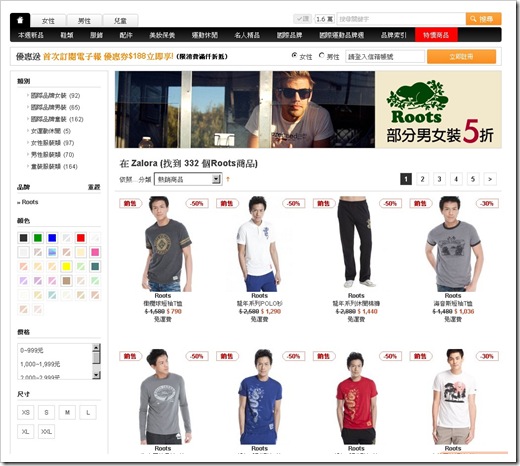
Task: Select size M filter
Action: pos(67,412)
